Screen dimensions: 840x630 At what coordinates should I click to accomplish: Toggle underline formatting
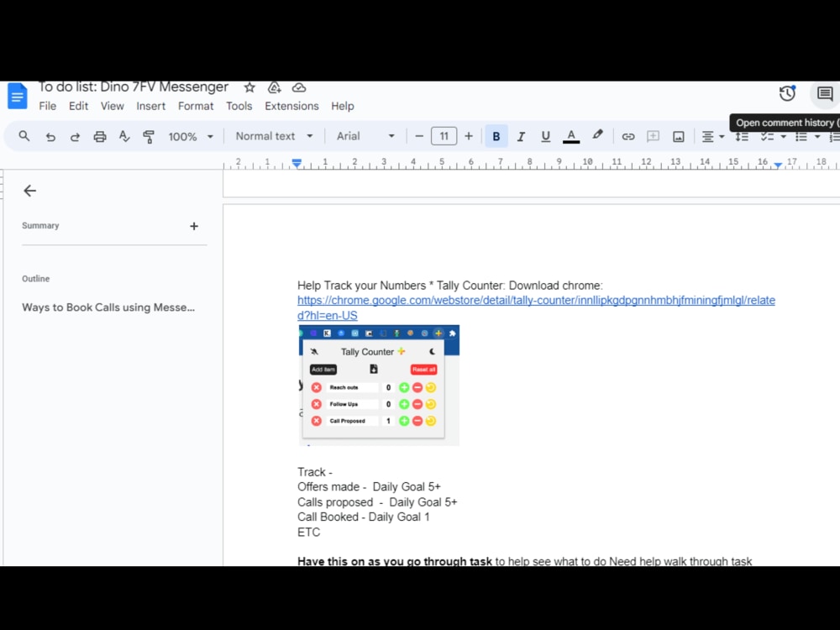click(x=545, y=137)
